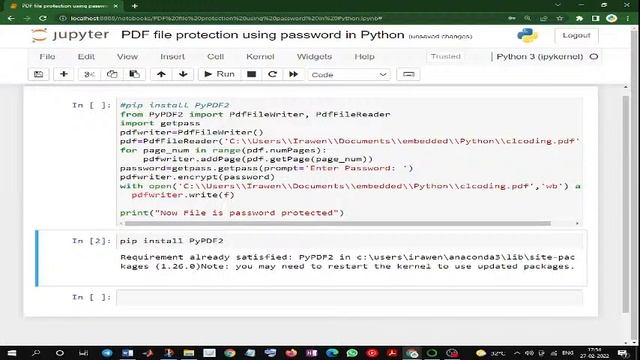Open the Cell menu
This screenshot has height=360, width=640.
click(x=216, y=57)
